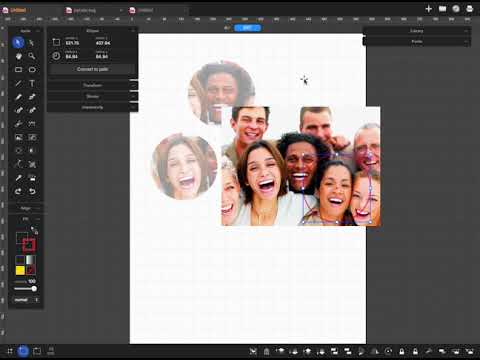Click the redo arrow in the tools panel

point(19,191)
